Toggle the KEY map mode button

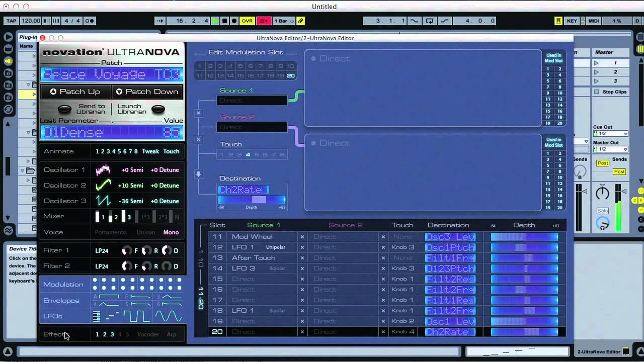coord(572,21)
